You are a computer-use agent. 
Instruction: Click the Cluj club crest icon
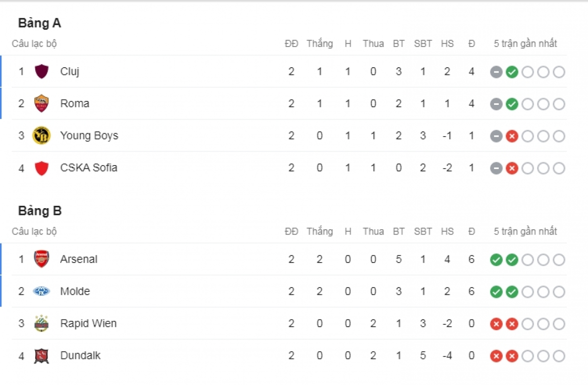coord(42,72)
